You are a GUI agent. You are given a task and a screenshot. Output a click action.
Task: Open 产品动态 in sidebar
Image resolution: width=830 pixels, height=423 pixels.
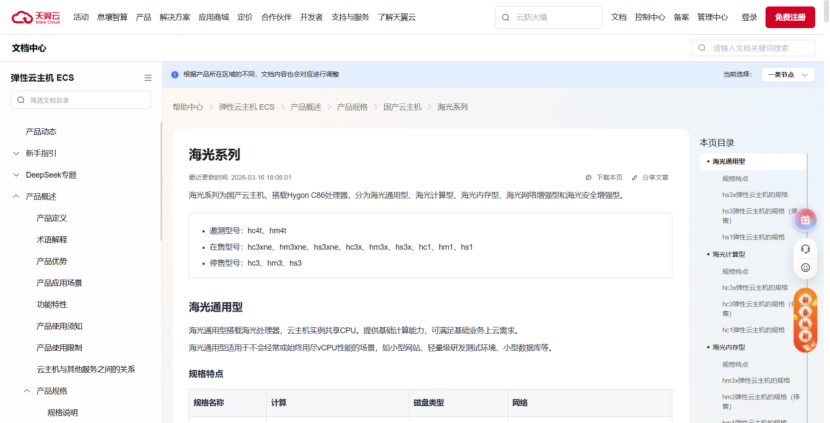point(41,132)
